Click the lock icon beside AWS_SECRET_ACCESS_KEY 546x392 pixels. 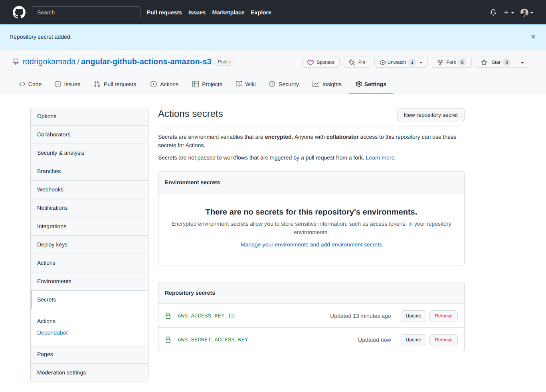168,339
